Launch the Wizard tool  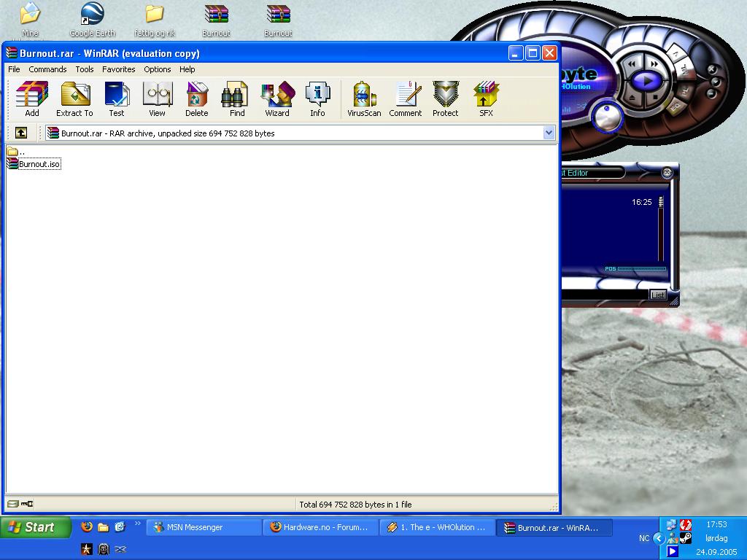click(x=277, y=99)
